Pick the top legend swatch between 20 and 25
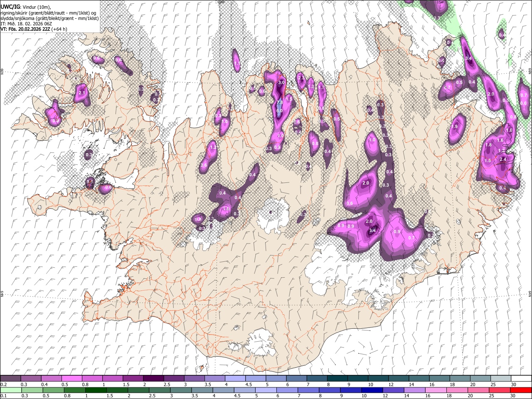 [480, 378]
